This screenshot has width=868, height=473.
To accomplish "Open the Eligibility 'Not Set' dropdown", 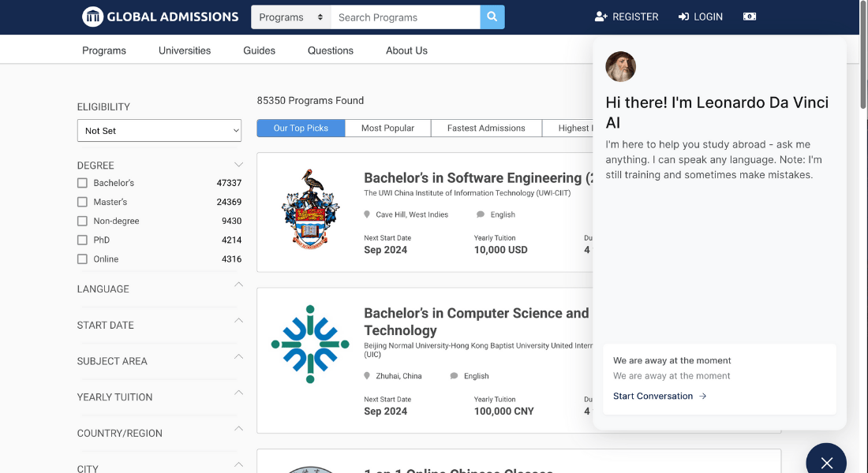I will (x=159, y=131).
